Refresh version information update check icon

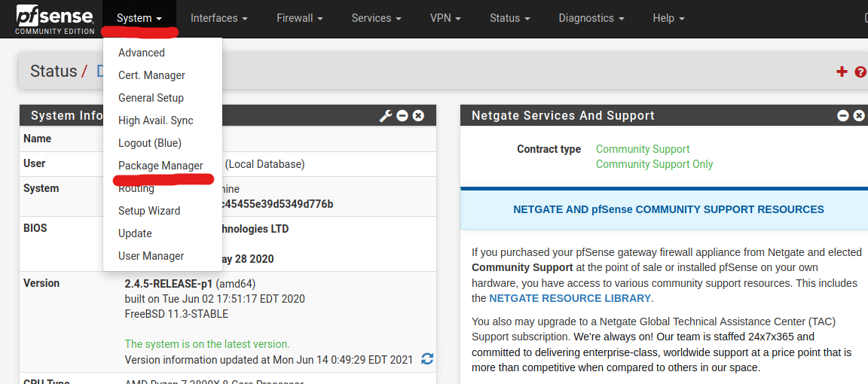(x=427, y=358)
